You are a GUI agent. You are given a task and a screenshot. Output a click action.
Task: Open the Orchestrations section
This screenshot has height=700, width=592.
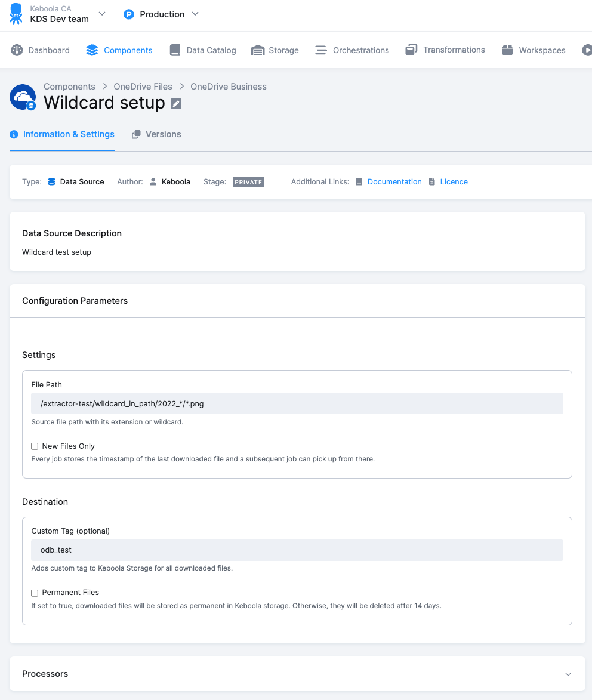click(351, 50)
